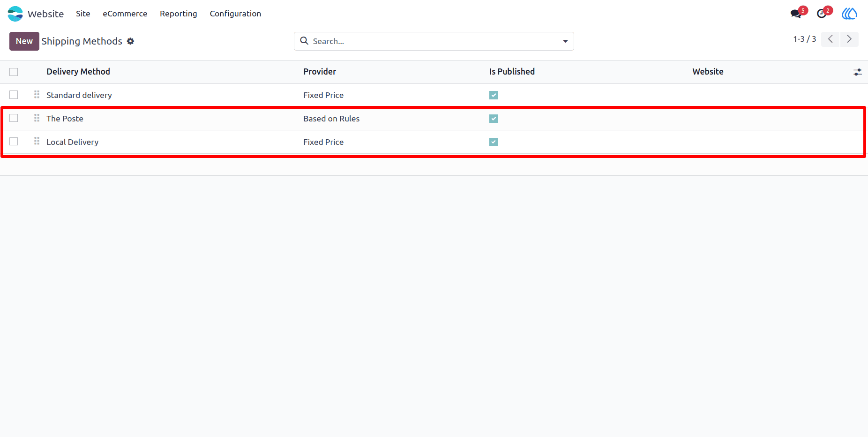Click Fixed Price in Standard delivery row
The height and width of the screenshot is (437, 868).
pyautogui.click(x=323, y=95)
